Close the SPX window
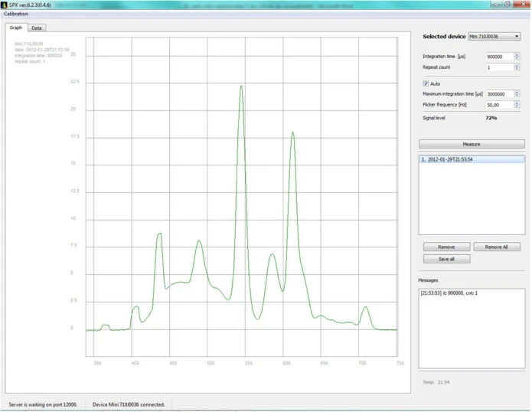 (x=520, y=5)
